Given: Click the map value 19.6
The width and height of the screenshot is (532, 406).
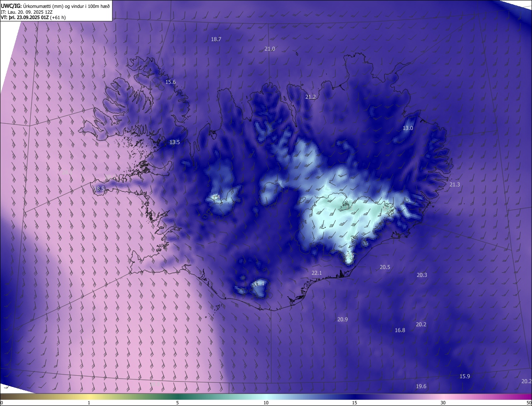Looking at the screenshot, I should point(421,386).
